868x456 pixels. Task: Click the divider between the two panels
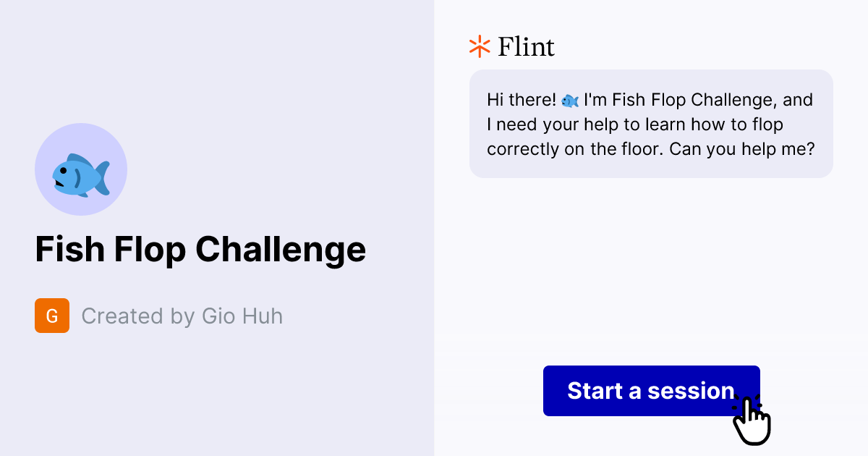click(x=434, y=228)
